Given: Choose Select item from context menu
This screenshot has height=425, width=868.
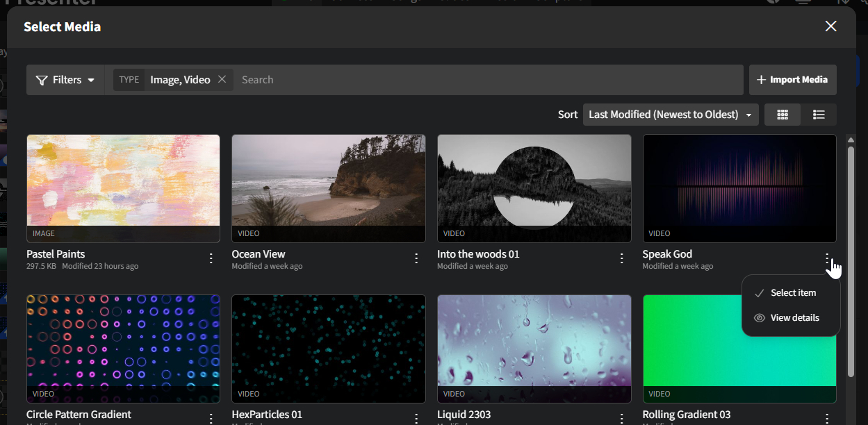Looking at the screenshot, I should [792, 293].
